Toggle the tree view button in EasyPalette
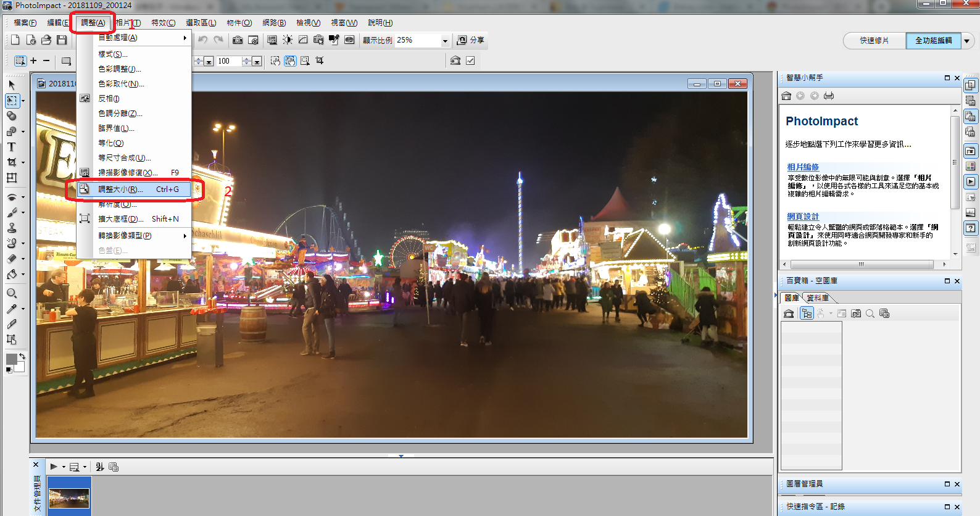980x516 pixels. (x=807, y=314)
